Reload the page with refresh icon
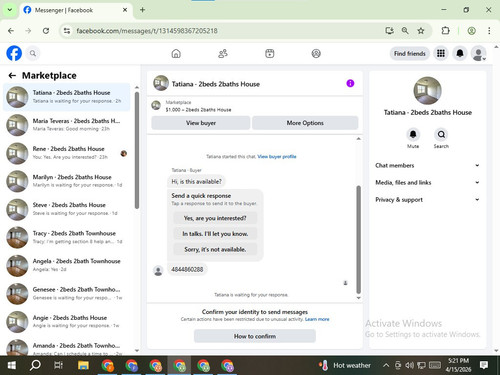Image resolution: width=500 pixels, height=375 pixels. point(46,31)
